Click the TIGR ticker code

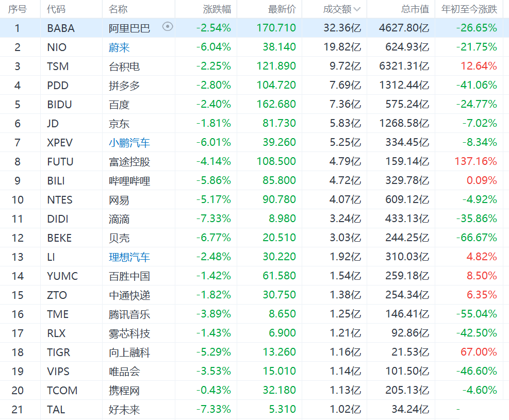[58, 352]
